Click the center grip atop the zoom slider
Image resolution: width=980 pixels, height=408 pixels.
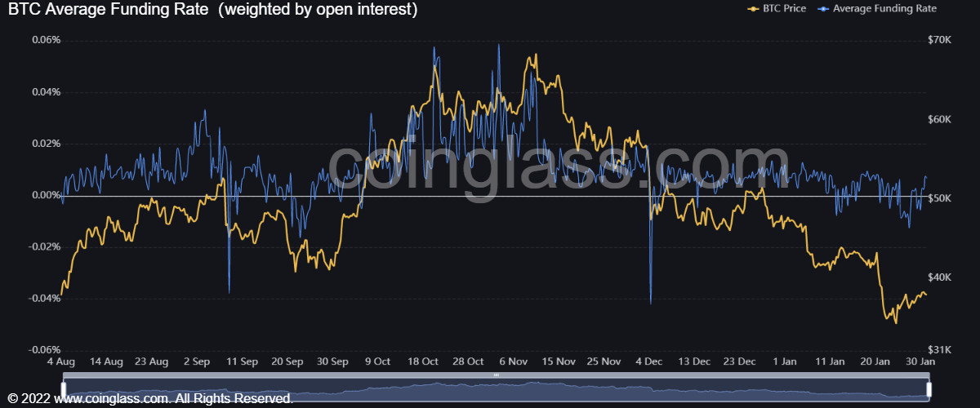pyautogui.click(x=496, y=375)
